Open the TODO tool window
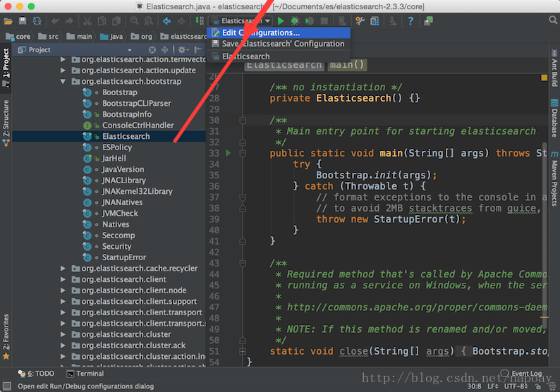 pos(37,374)
